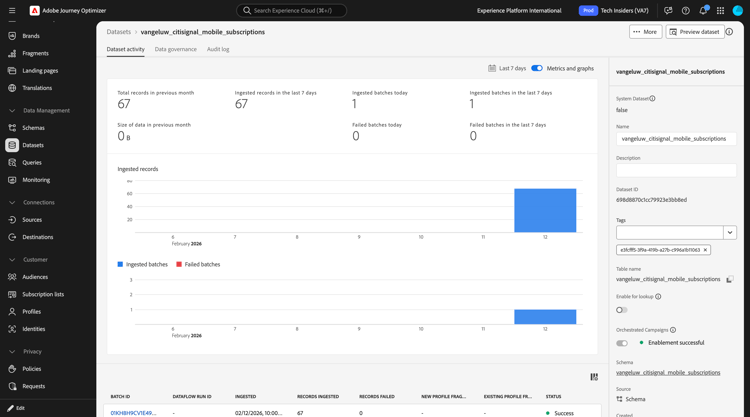750x417 pixels.
Task: Open the app switcher grid
Action: pos(720,11)
